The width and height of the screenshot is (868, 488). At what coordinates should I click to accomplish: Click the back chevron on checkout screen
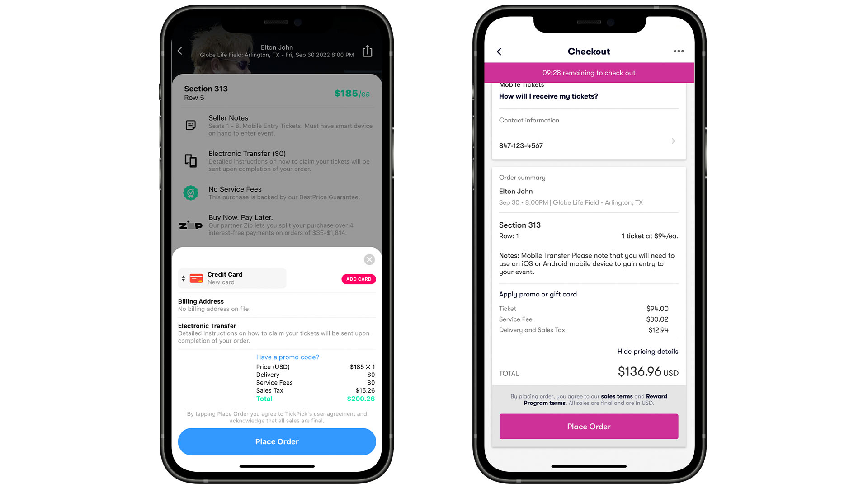click(499, 51)
